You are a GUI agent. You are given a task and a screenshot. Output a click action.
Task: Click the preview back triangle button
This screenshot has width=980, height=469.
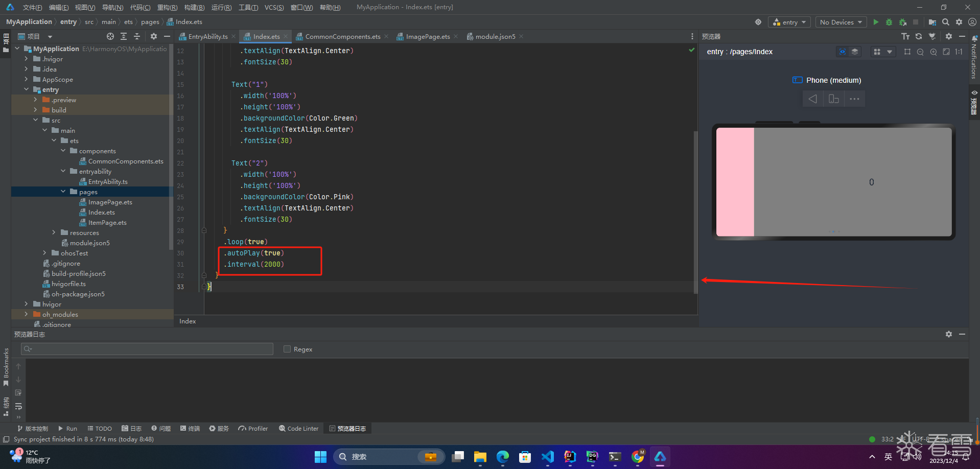point(813,99)
